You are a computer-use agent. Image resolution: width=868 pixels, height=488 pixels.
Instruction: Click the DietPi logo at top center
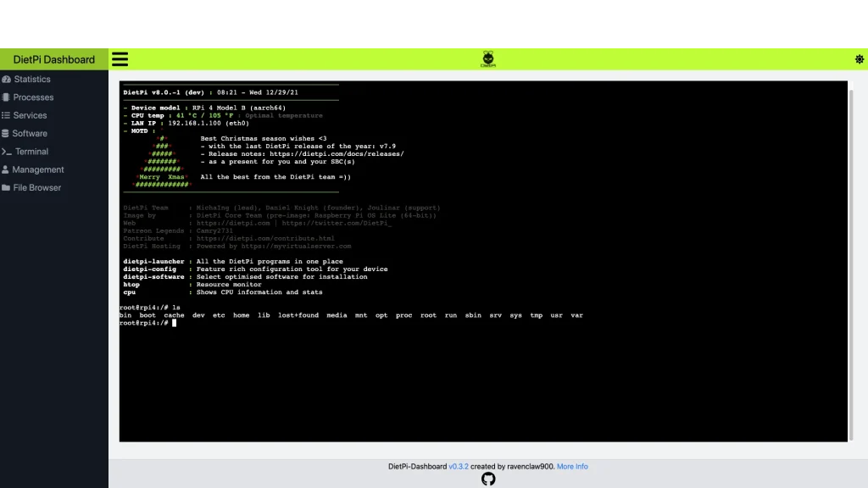(x=488, y=58)
